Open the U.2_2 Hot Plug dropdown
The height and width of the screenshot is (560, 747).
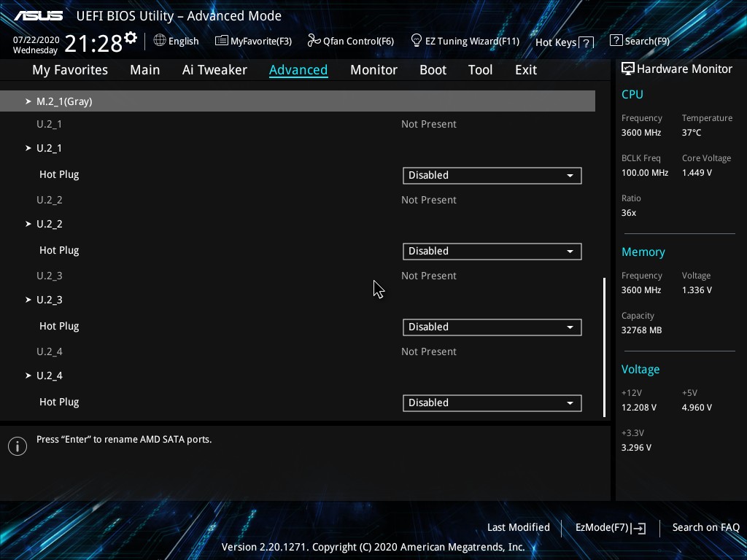click(x=492, y=252)
